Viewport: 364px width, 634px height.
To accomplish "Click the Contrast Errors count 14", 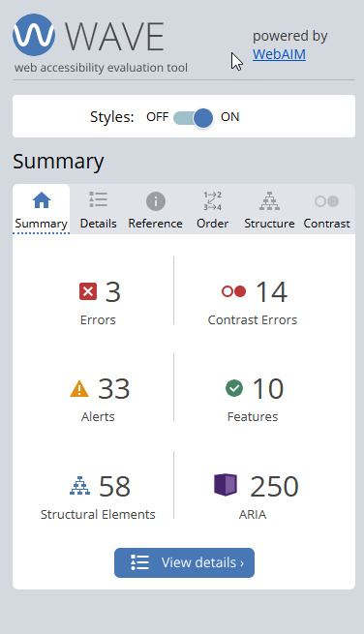I will [x=271, y=291].
